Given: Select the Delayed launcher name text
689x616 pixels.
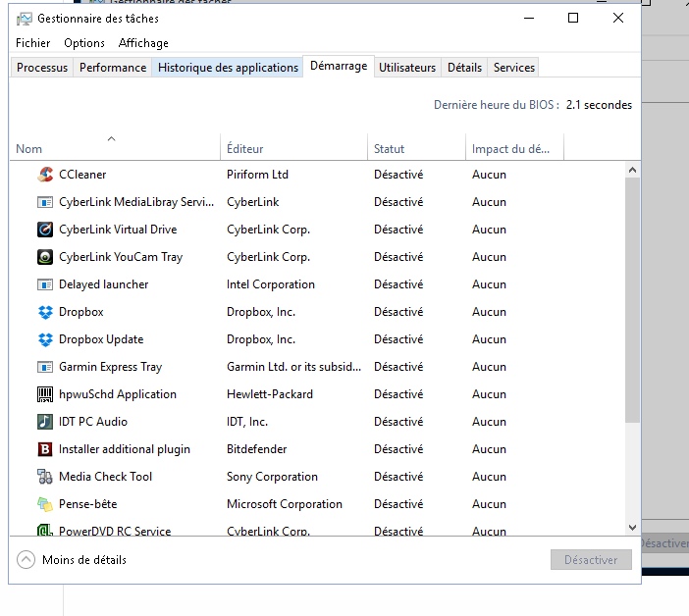Looking at the screenshot, I should point(104,284).
